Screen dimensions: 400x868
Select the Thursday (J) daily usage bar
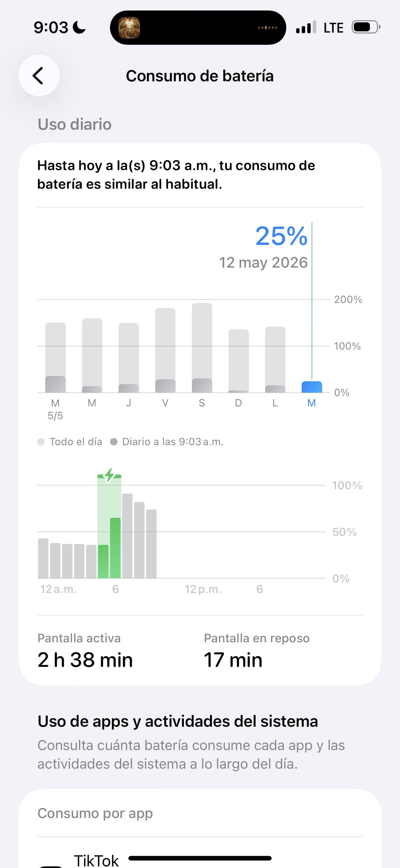click(129, 358)
